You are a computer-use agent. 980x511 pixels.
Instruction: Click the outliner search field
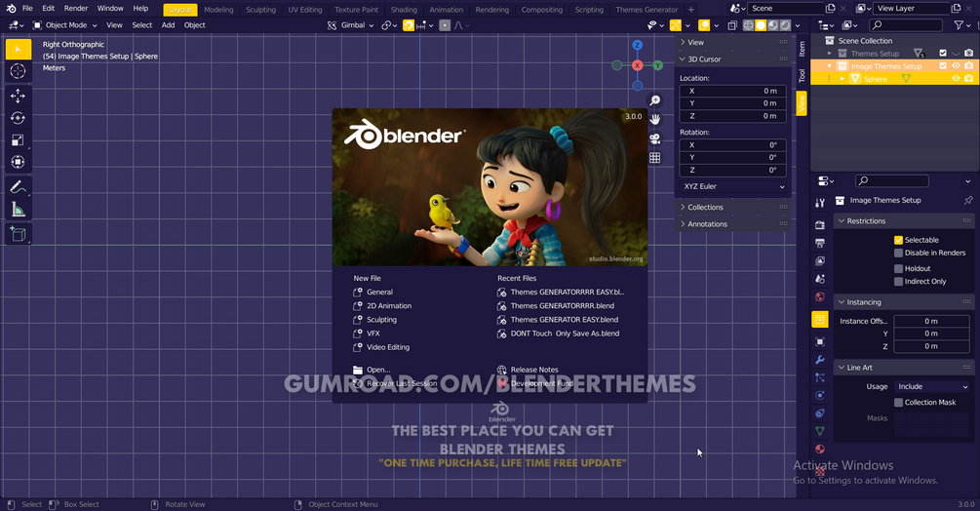point(906,25)
